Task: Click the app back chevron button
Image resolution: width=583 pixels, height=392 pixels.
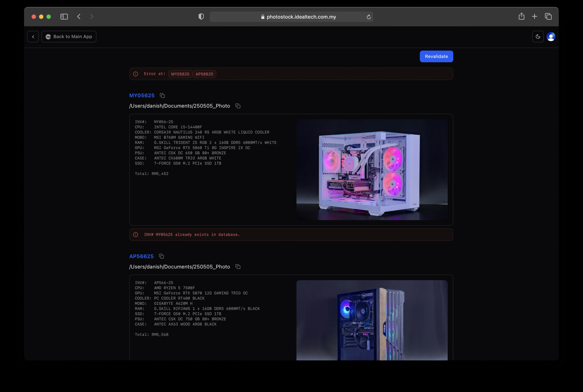Action: (33, 37)
